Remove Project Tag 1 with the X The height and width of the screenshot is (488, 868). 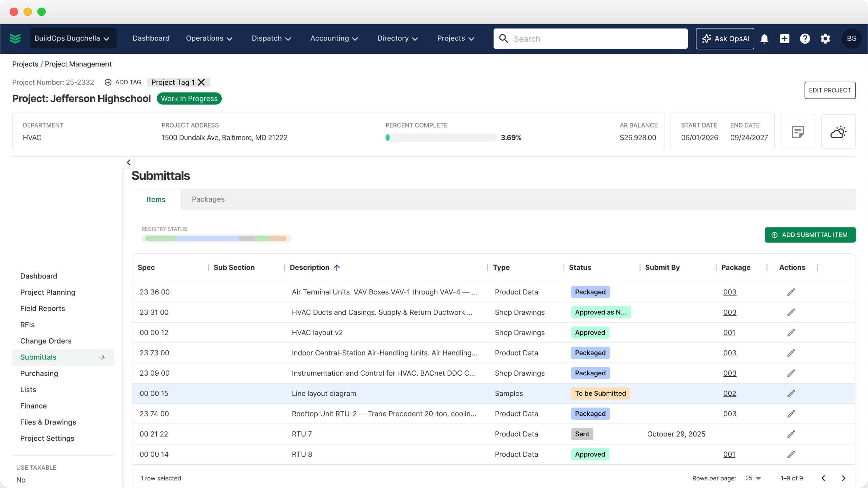(x=201, y=82)
